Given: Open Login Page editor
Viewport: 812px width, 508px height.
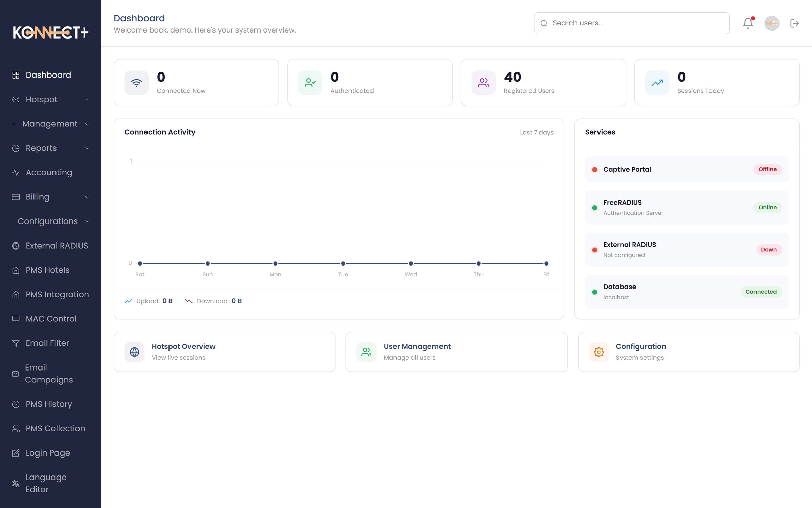Looking at the screenshot, I should (51, 453).
